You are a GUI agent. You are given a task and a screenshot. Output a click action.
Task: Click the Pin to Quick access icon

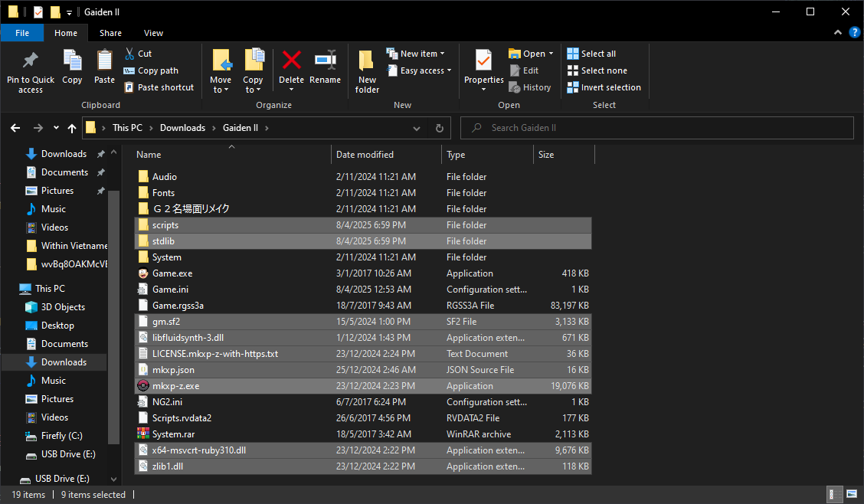(31, 61)
